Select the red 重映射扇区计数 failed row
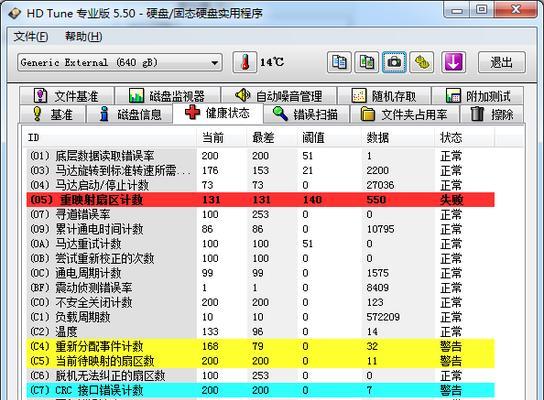 [x=261, y=200]
